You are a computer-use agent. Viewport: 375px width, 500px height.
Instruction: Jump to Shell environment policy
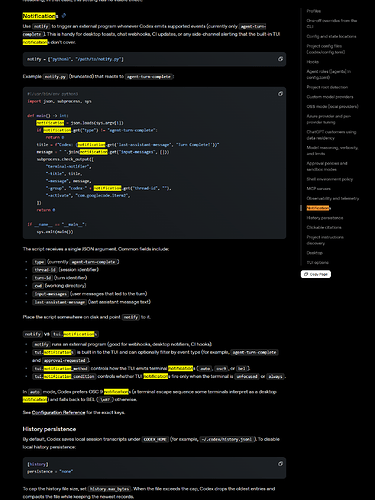[330, 179]
